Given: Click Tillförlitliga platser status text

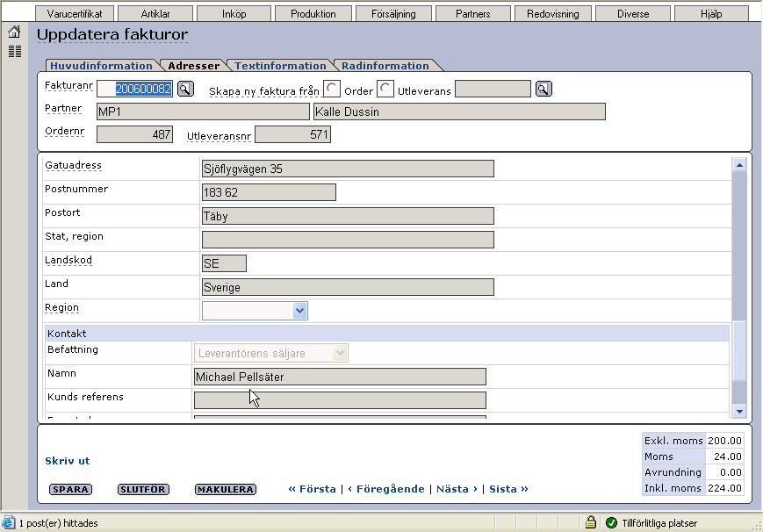Looking at the screenshot, I should click(x=659, y=523).
